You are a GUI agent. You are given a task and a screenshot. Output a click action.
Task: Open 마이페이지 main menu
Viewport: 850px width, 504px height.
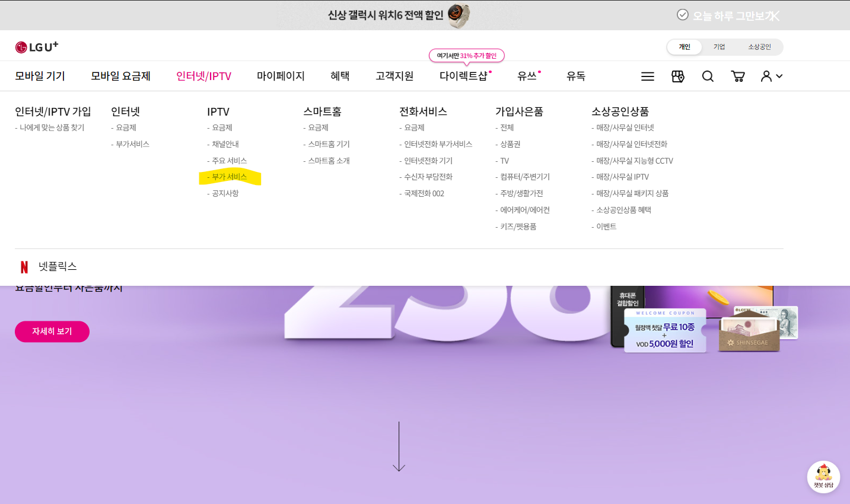[x=281, y=76]
